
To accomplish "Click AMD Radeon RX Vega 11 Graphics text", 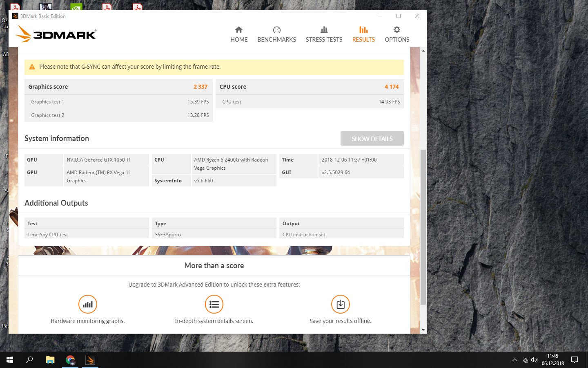I will click(99, 177).
